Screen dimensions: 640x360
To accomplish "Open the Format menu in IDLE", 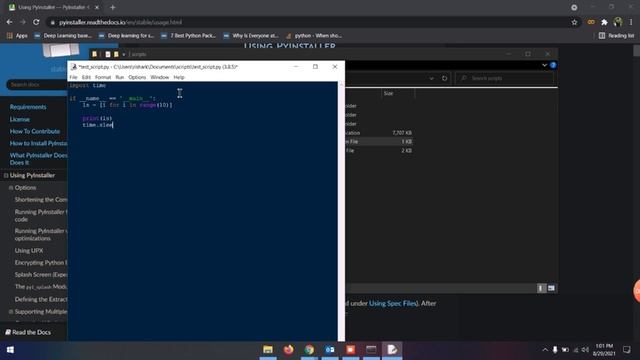I will click(103, 77).
